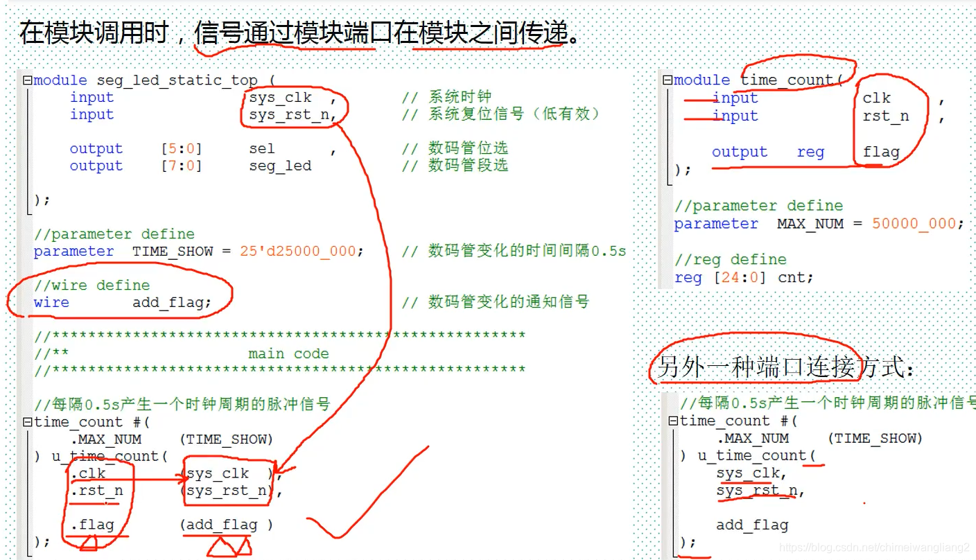
Task: Click the value 25'd25000_000;
Action: click(x=302, y=252)
